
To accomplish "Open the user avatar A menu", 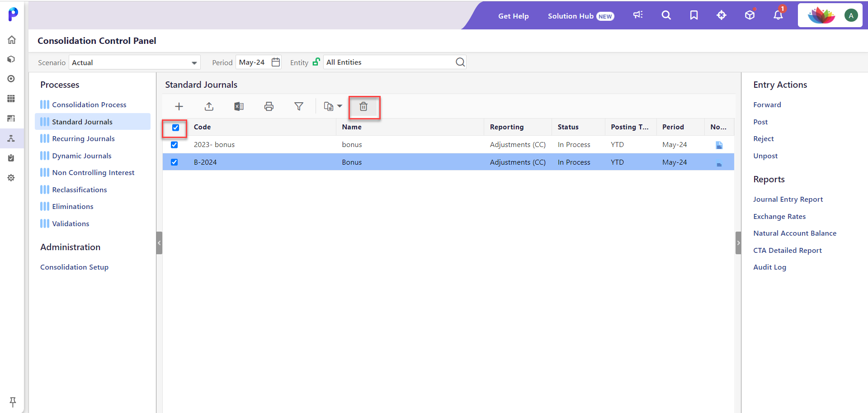I will click(x=851, y=15).
